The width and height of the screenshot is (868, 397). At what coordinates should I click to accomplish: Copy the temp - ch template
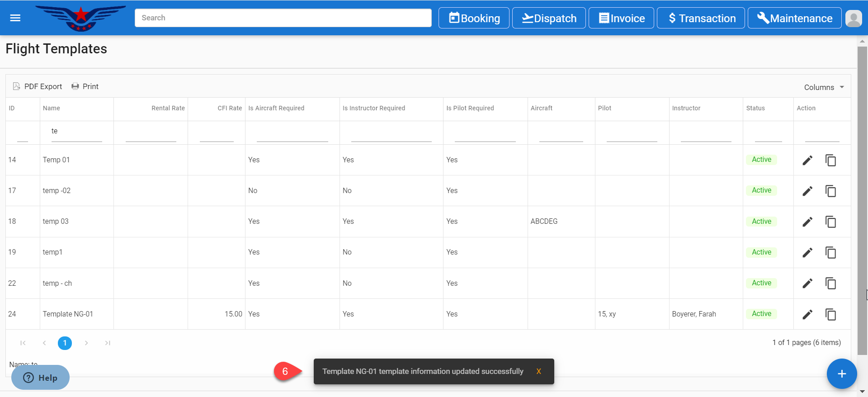(830, 284)
